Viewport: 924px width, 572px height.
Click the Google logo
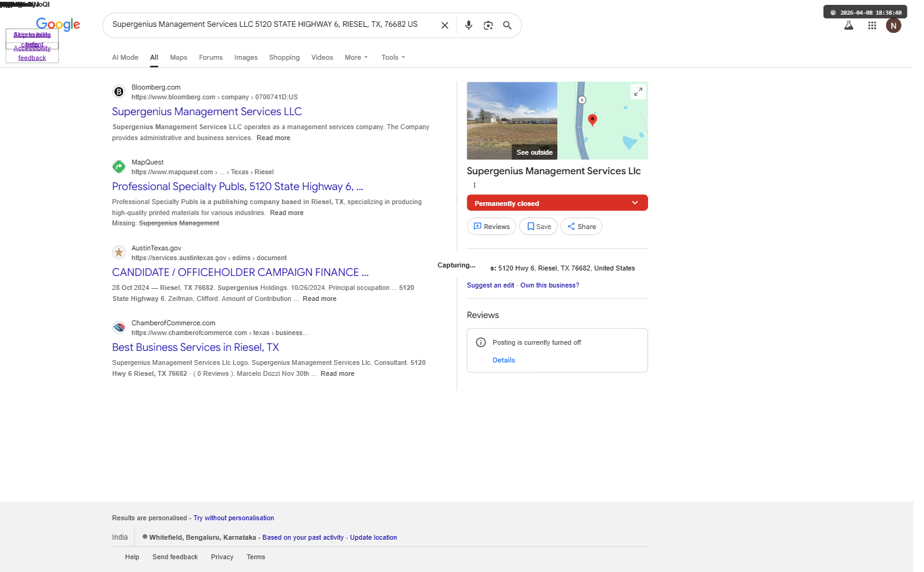coord(58,24)
